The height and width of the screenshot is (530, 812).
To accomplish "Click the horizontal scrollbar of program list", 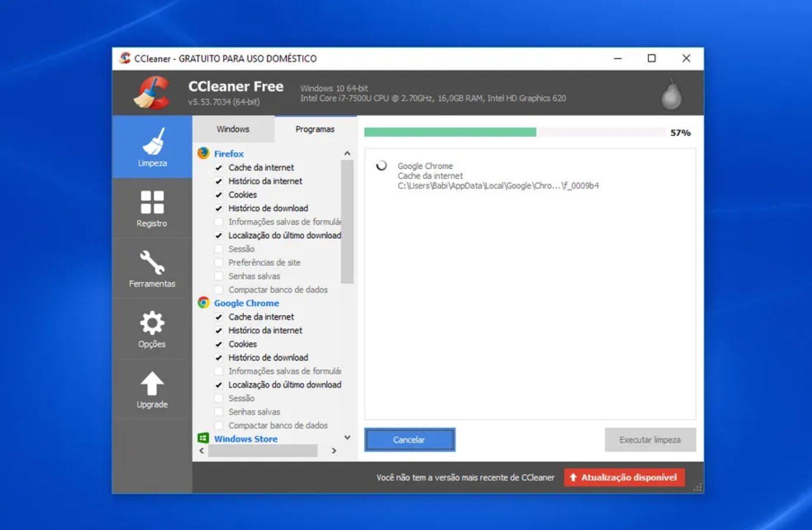I will [x=262, y=451].
